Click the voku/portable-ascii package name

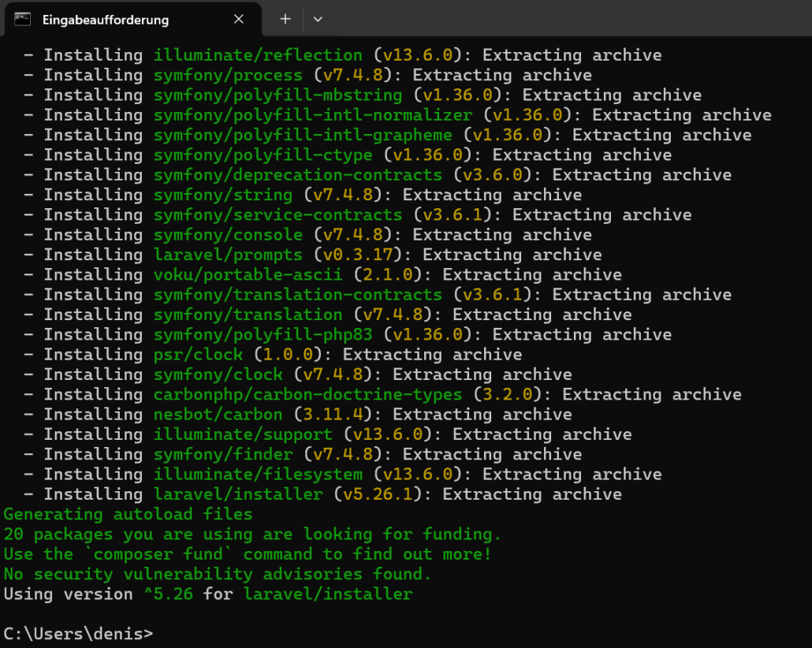coord(248,274)
